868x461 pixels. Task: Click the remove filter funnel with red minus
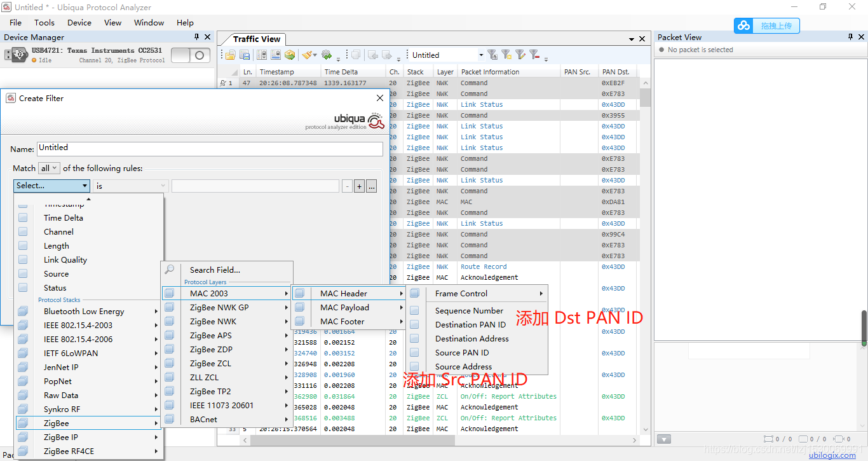(x=534, y=55)
